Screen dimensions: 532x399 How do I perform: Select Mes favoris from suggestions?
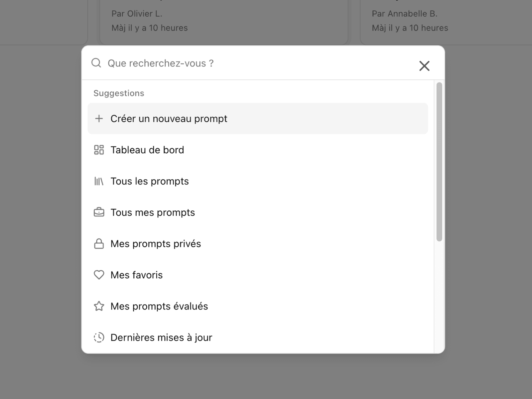[x=136, y=275]
